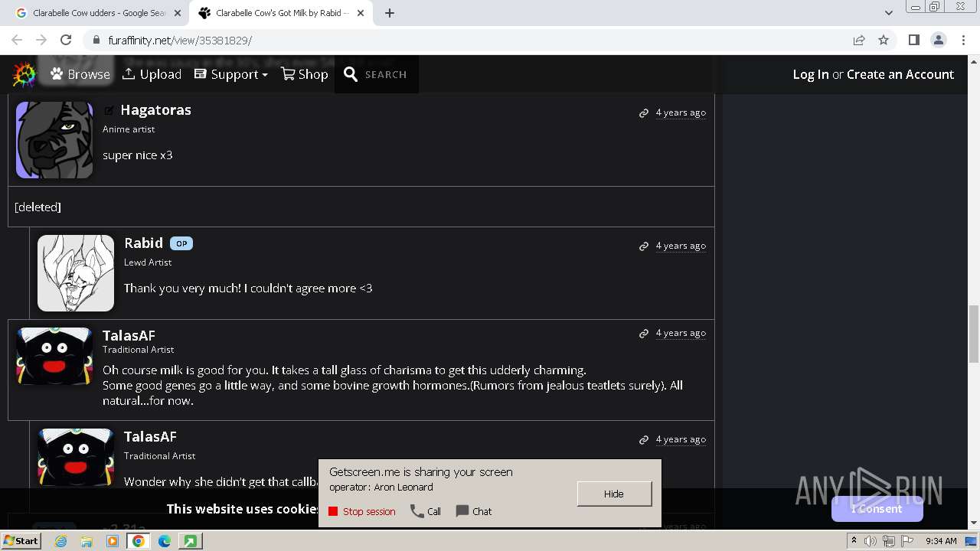Open first TalasAF avatar thumbnail
Image resolution: width=980 pixels, height=551 pixels.
coord(54,357)
